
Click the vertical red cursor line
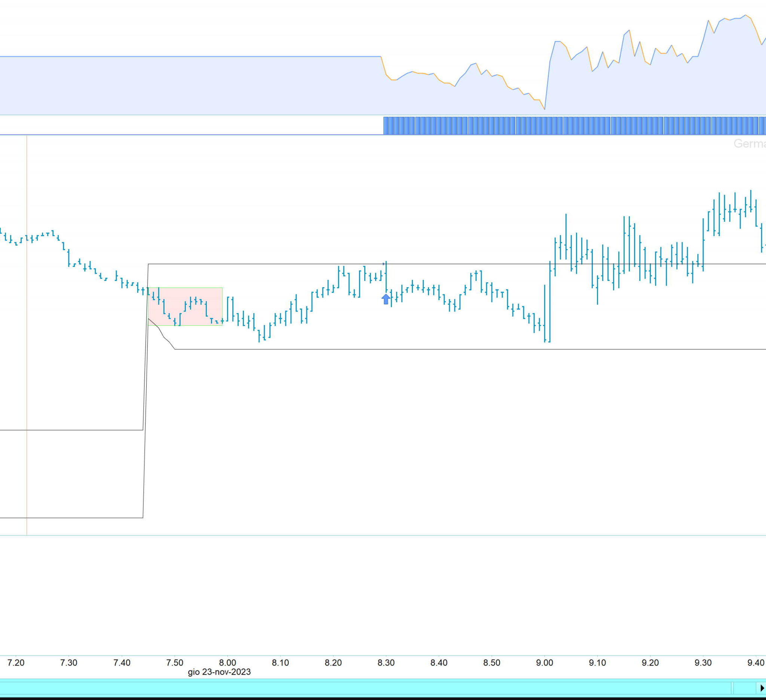click(x=27, y=380)
